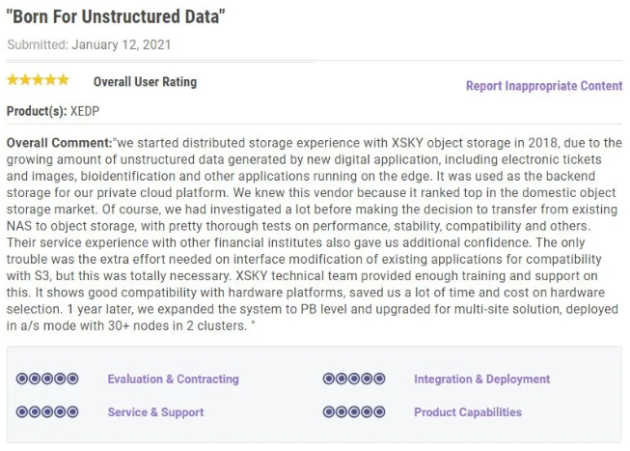
Task: Click the Overall User Rating label
Action: pos(145,82)
